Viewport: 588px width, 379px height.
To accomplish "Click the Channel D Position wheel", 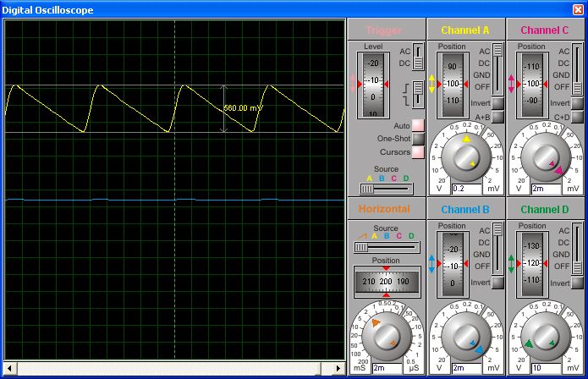I will coord(532,264).
